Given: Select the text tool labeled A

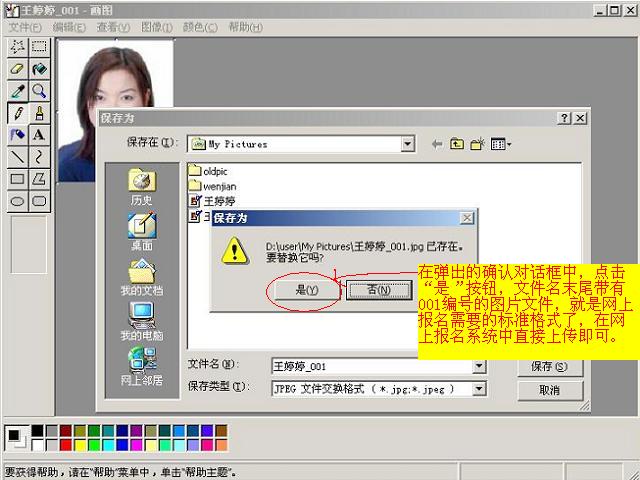Looking at the screenshot, I should (x=39, y=135).
